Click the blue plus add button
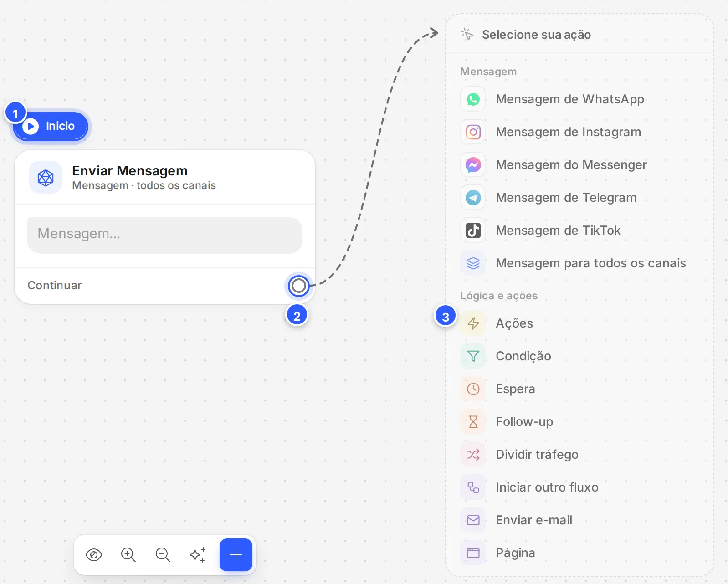 pyautogui.click(x=236, y=555)
